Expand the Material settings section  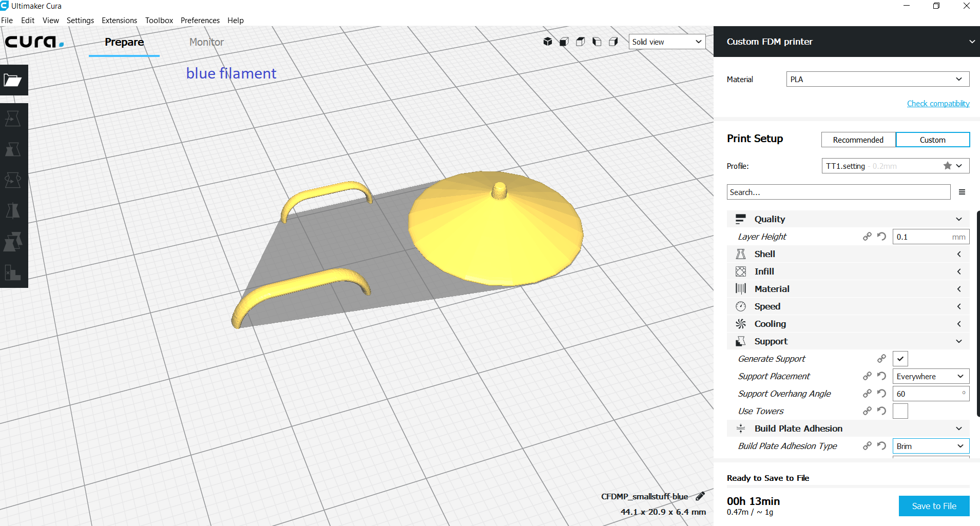coord(848,289)
